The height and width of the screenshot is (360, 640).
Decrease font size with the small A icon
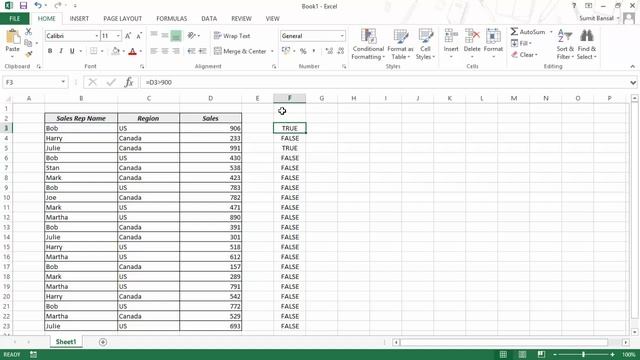tap(139, 36)
